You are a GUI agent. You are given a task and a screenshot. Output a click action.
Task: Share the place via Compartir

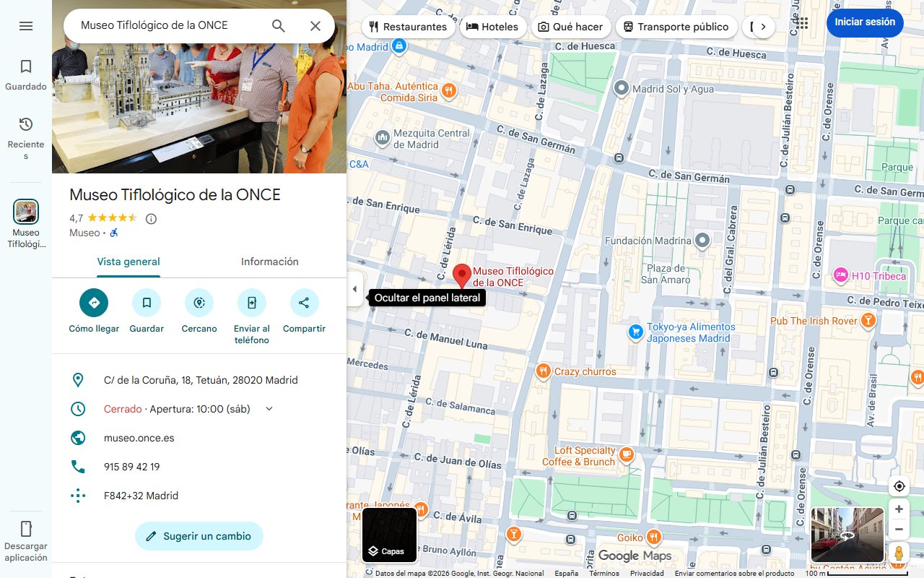(304, 303)
